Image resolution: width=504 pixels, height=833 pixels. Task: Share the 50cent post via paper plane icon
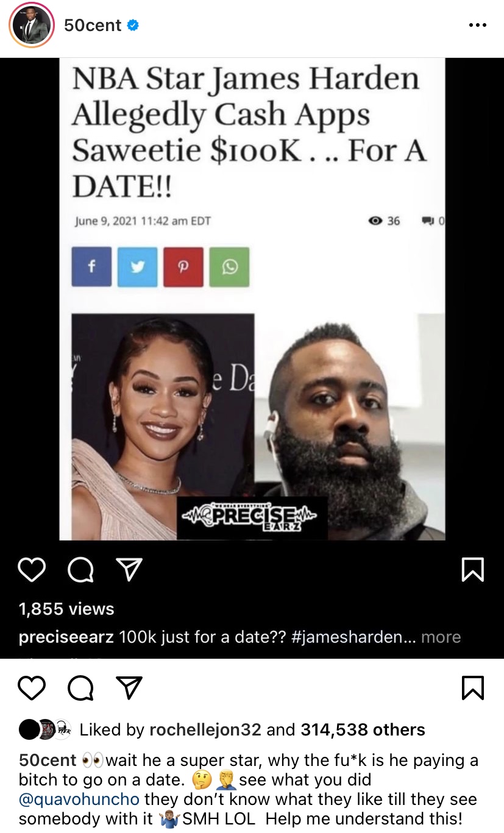click(x=129, y=688)
